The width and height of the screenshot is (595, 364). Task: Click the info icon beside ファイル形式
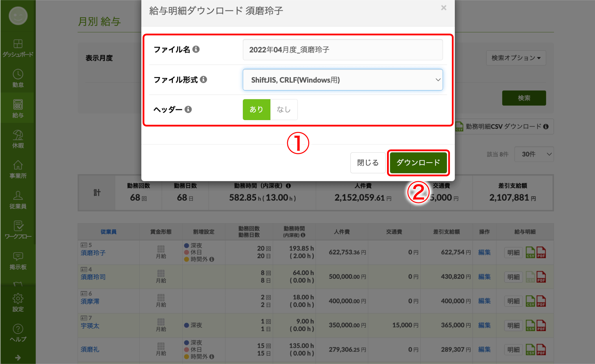[x=203, y=79]
